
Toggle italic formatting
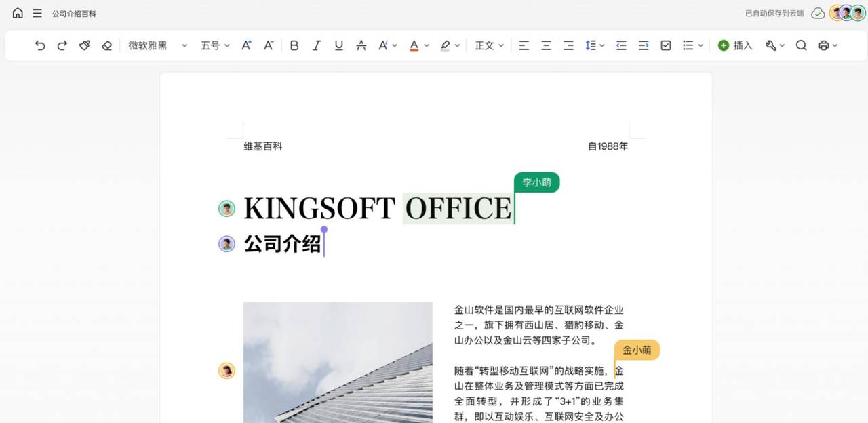tap(316, 45)
